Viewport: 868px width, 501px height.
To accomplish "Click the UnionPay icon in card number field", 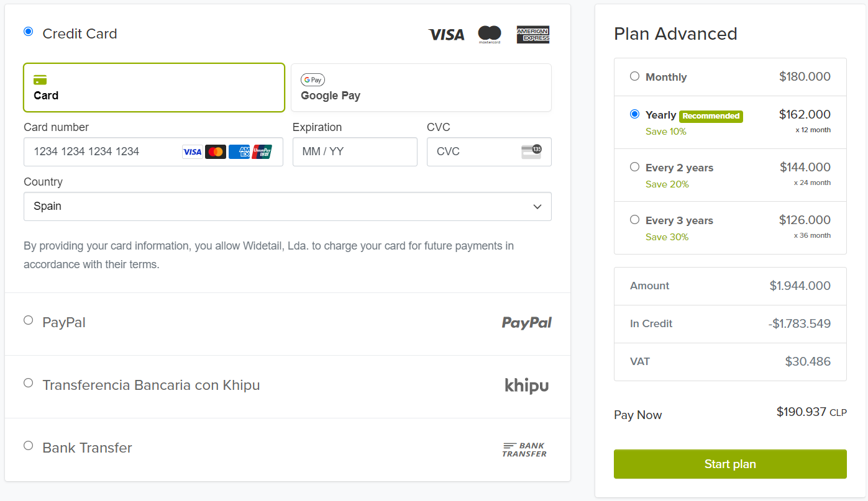I will pyautogui.click(x=262, y=152).
